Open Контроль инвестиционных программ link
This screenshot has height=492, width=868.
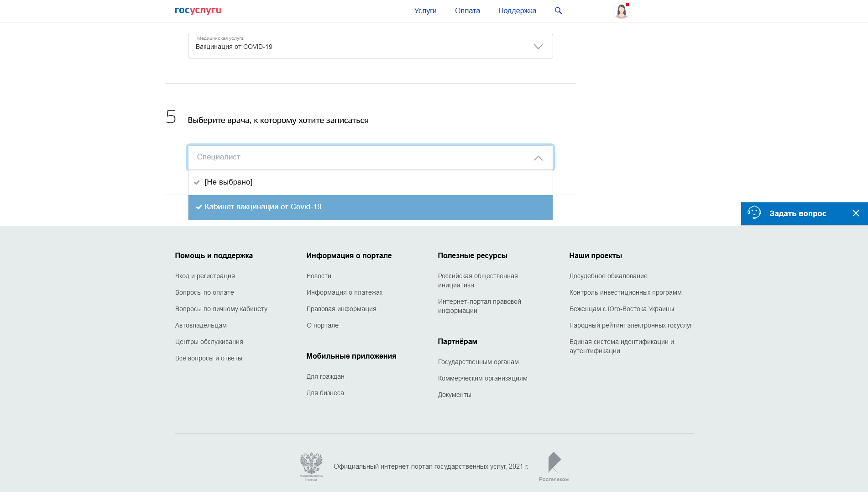(x=626, y=292)
